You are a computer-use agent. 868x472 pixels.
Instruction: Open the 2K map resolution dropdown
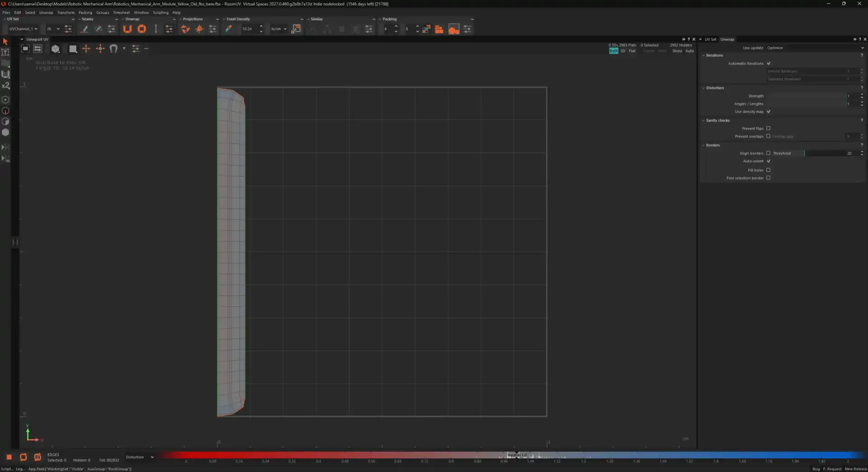point(53,29)
